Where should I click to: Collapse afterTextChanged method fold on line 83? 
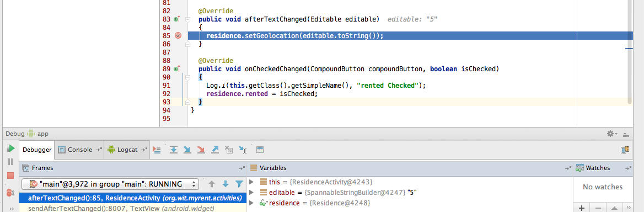pos(187,19)
